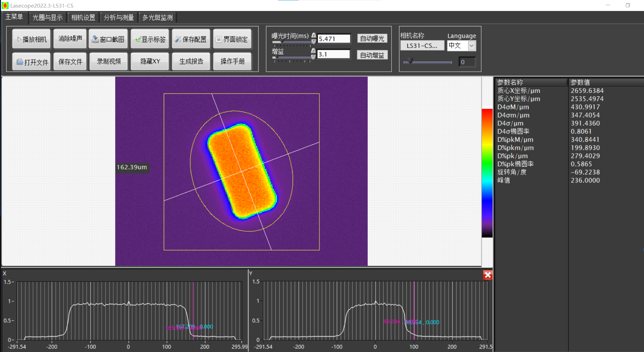Select the D%pk椭圆率 row
644x352 pixels.
(x=569, y=164)
